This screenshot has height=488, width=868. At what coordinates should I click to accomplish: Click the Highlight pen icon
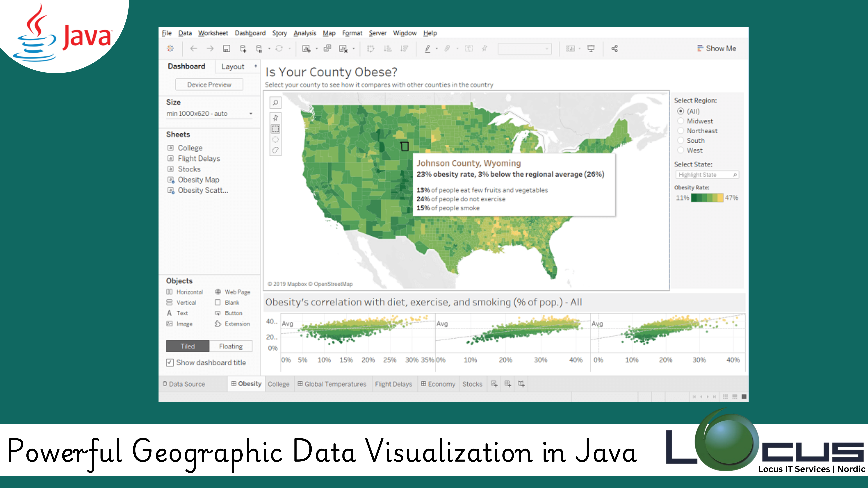[428, 48]
